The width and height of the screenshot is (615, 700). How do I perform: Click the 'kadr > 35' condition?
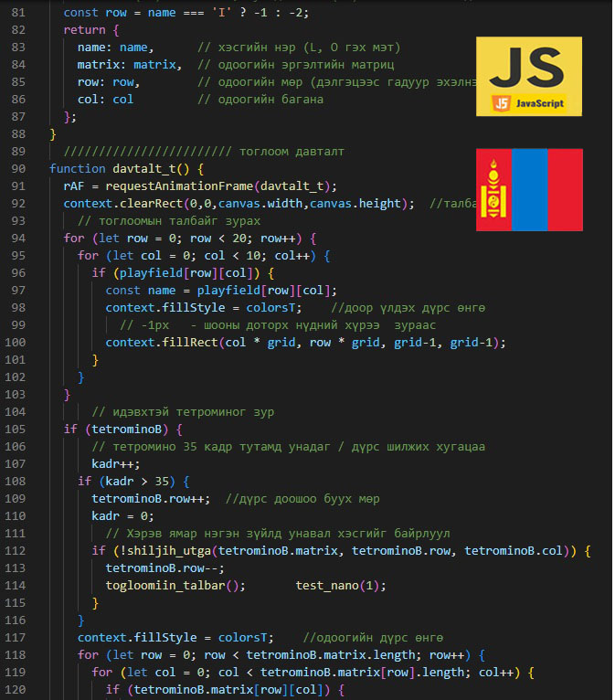141,481
